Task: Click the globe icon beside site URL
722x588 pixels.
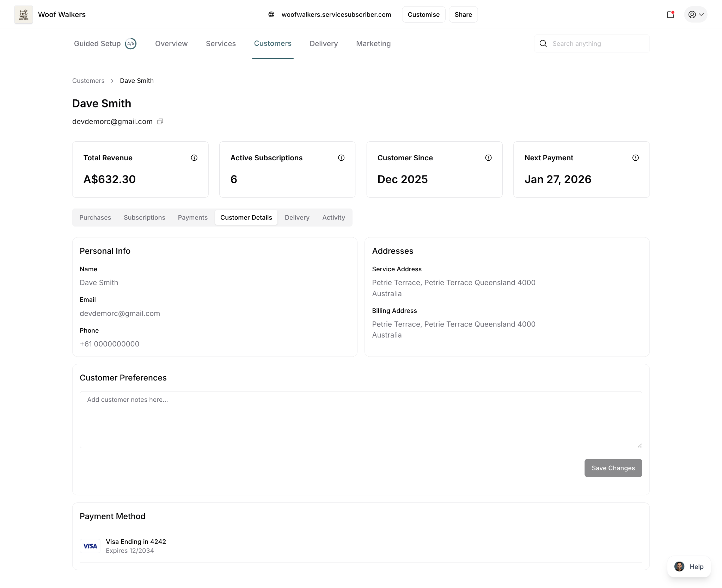Action: click(x=271, y=14)
